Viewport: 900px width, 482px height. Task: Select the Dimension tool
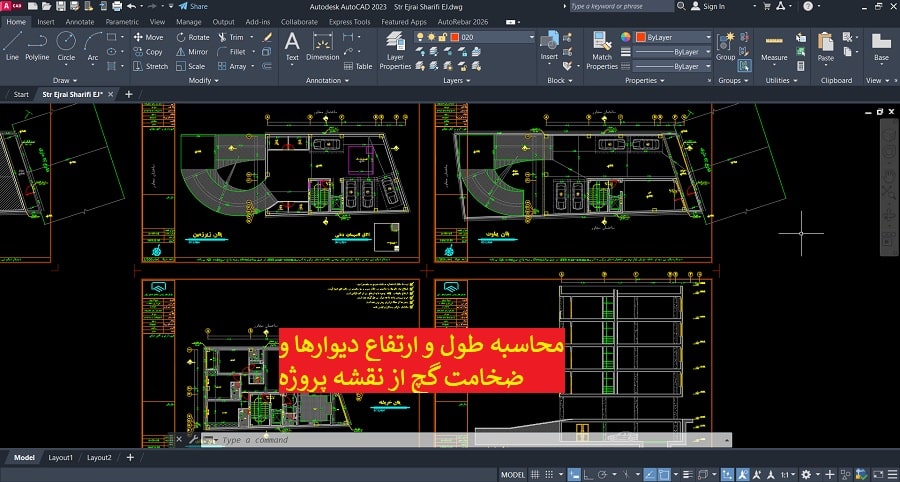pos(323,46)
